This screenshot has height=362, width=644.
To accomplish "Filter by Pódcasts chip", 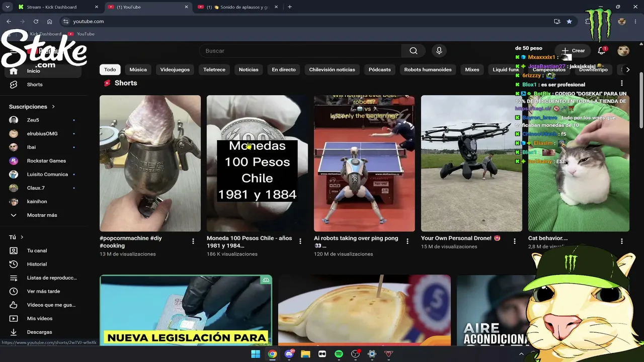I will [x=380, y=69].
